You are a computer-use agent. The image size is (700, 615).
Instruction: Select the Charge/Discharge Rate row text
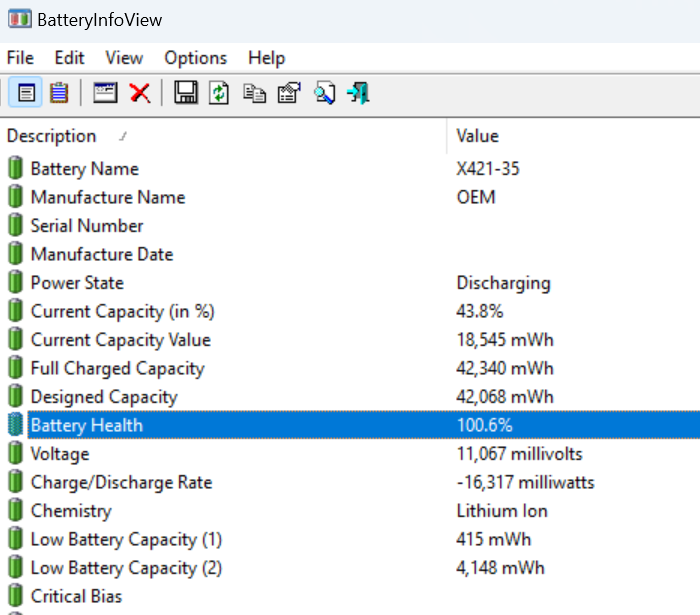tap(121, 482)
